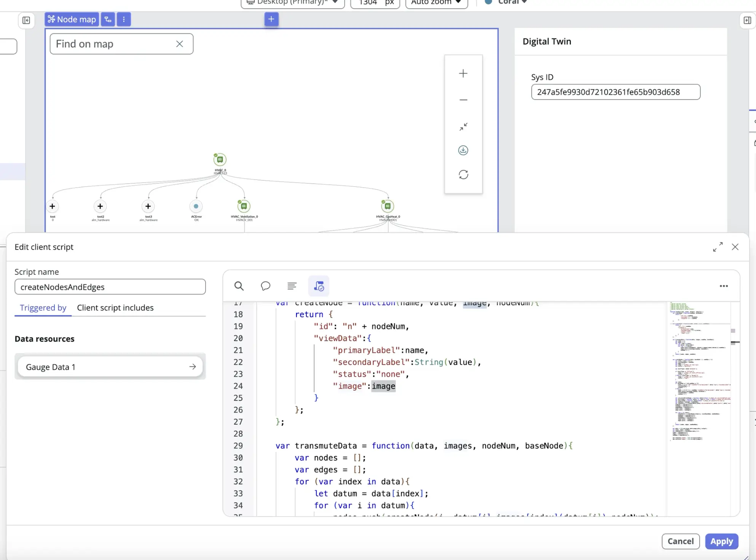This screenshot has width=756, height=560.
Task: Open the Gauge Data 1 resource
Action: point(110,367)
